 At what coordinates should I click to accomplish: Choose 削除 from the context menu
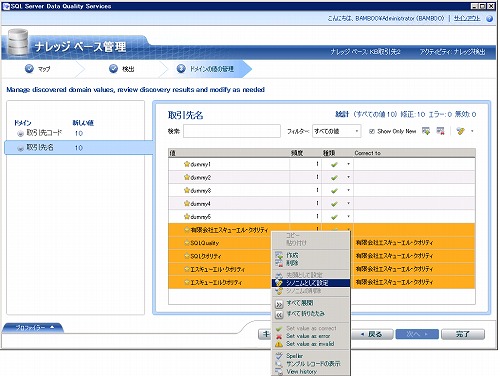coord(311,263)
